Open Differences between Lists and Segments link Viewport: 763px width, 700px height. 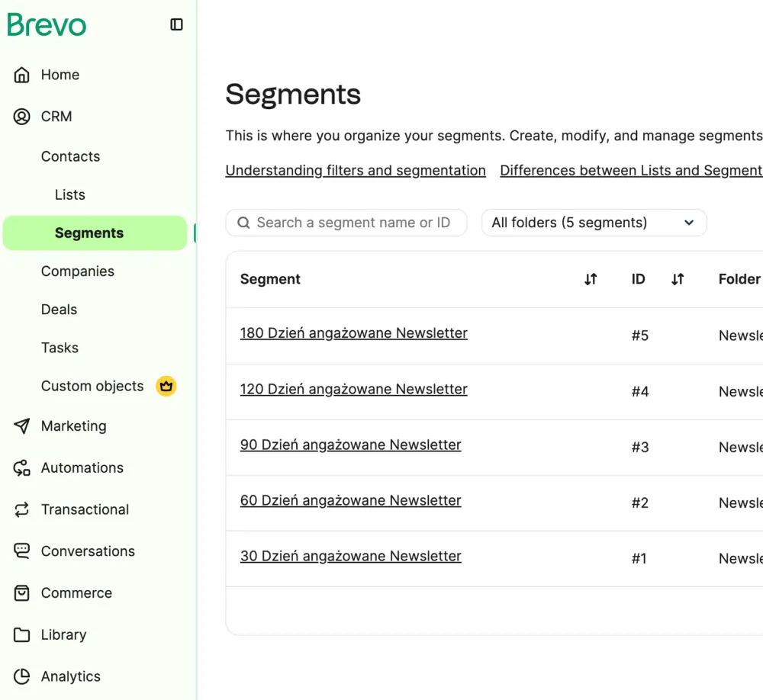[631, 170]
